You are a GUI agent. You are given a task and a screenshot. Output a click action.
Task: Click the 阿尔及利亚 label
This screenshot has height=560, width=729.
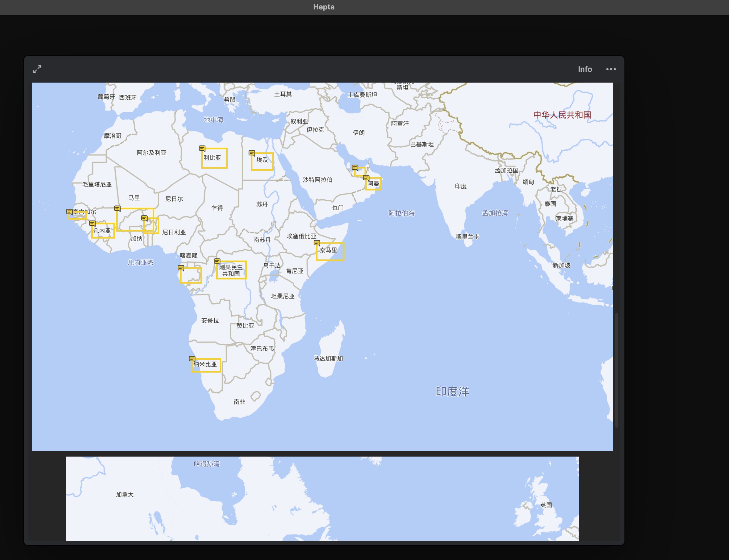(x=151, y=153)
